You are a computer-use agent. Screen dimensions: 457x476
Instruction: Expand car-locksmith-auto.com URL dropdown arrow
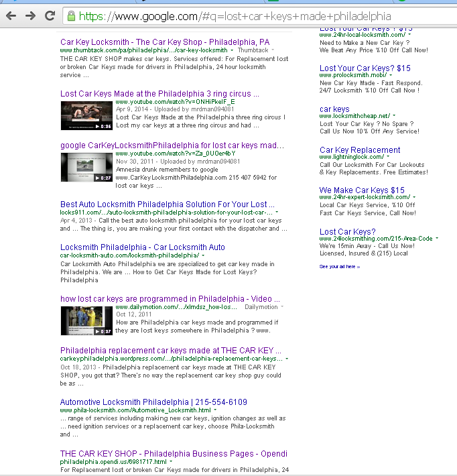[203, 255]
